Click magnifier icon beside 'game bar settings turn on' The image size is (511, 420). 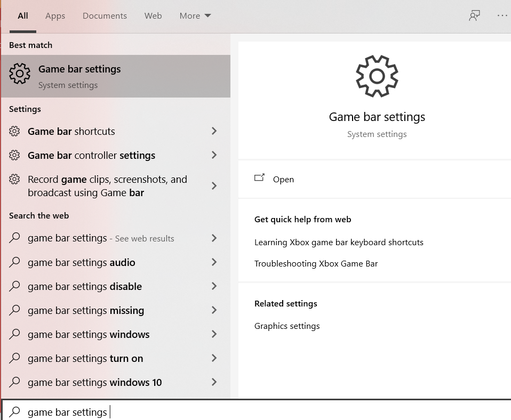click(14, 358)
